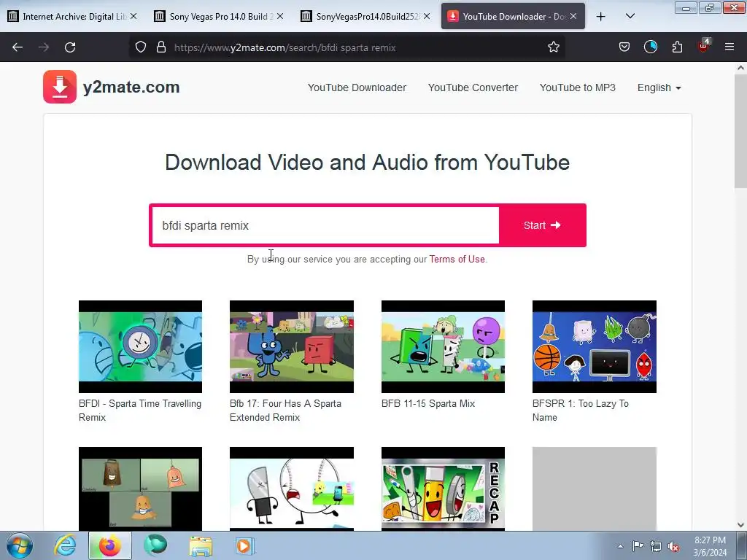Open the teal globe taskbar icon
The width and height of the screenshot is (747, 560).
(x=155, y=545)
